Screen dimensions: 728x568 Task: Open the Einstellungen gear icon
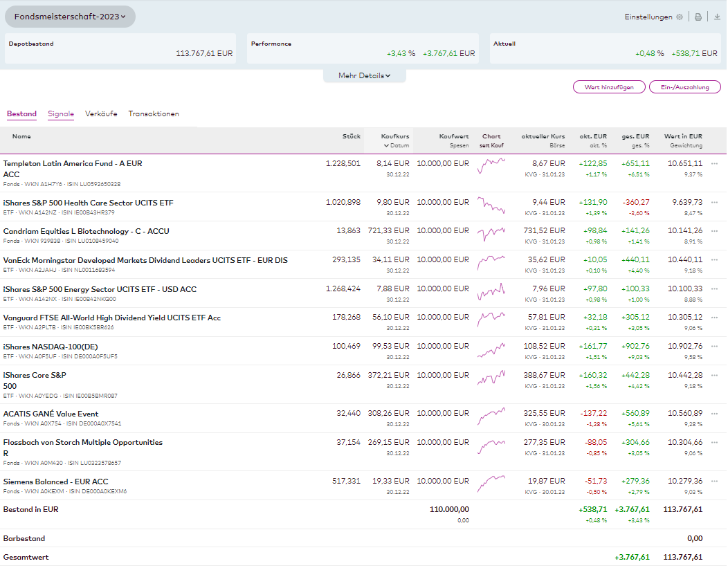pyautogui.click(x=679, y=17)
